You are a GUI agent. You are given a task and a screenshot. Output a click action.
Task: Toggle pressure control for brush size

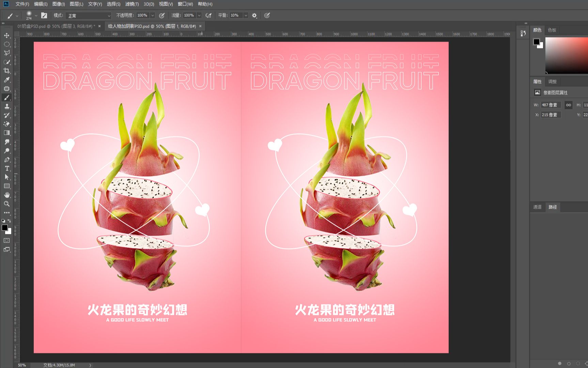[267, 15]
